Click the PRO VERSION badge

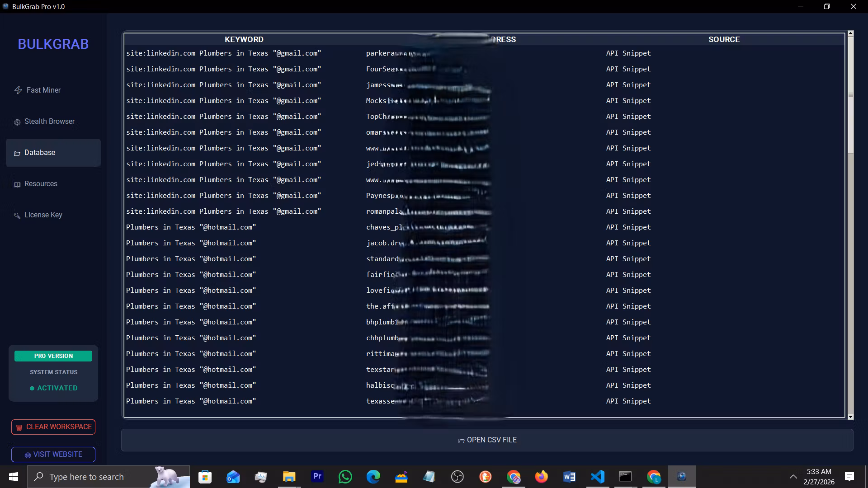coord(53,356)
